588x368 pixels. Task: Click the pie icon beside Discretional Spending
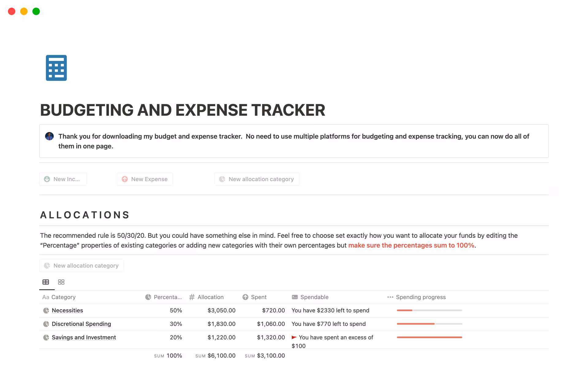point(46,324)
